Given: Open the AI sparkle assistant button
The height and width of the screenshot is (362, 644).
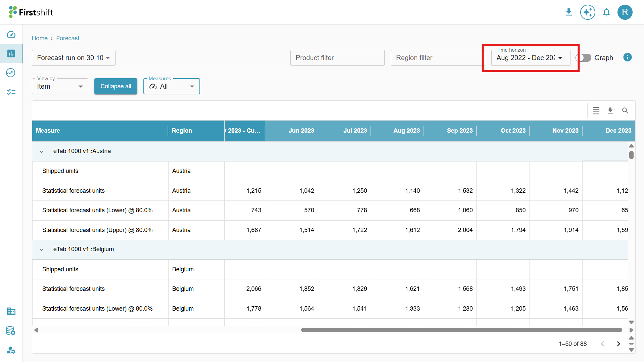Looking at the screenshot, I should [x=588, y=12].
